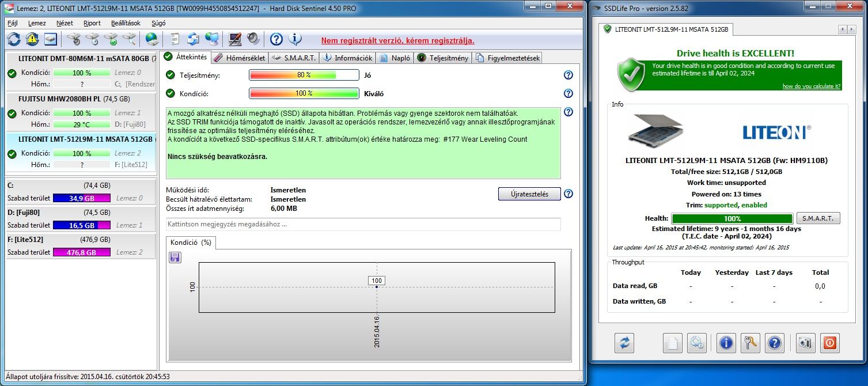Select the D: [Fuji80] partition entry

point(81,218)
